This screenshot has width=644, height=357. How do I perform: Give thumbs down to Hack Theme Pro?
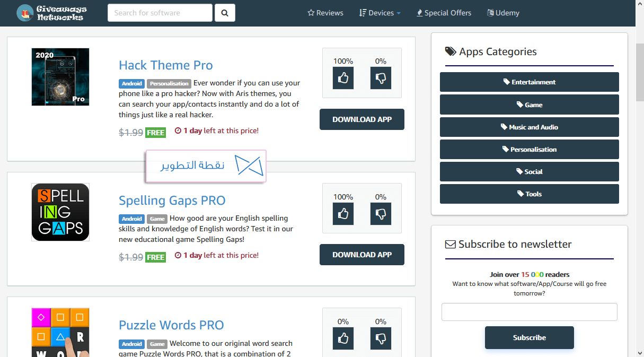click(381, 78)
